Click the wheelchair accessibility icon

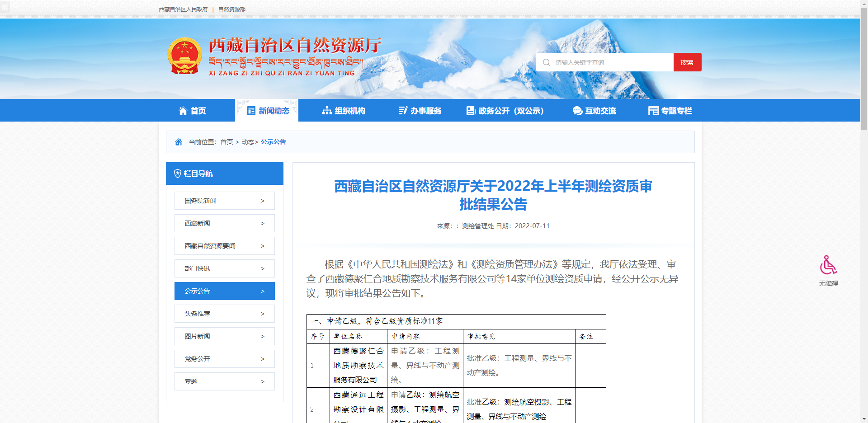pos(828,266)
